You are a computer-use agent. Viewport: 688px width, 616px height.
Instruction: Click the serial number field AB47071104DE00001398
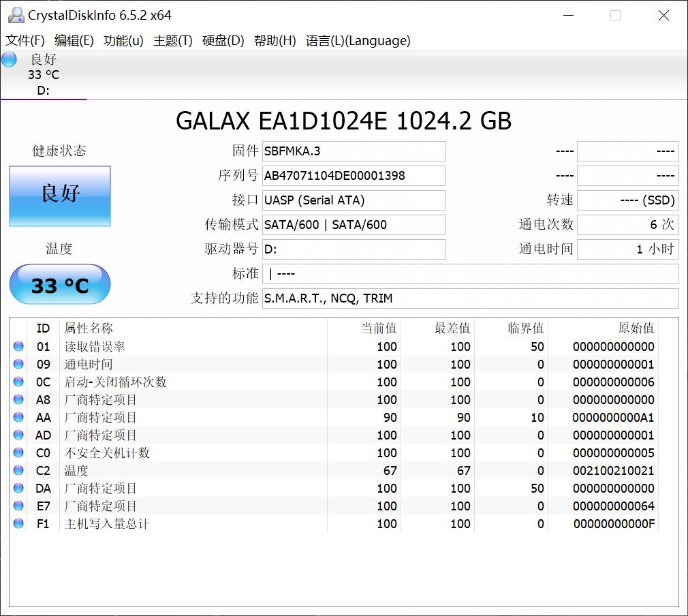tap(354, 176)
